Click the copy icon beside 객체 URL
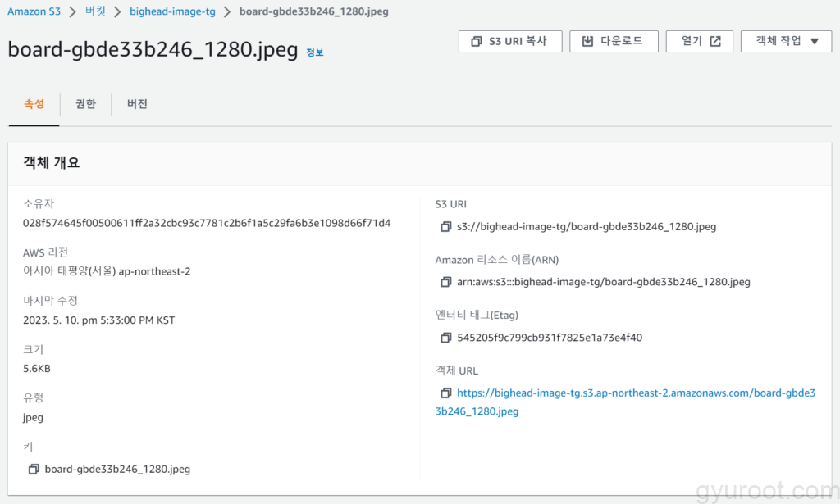Viewport: 840px width, 504px height. click(446, 393)
